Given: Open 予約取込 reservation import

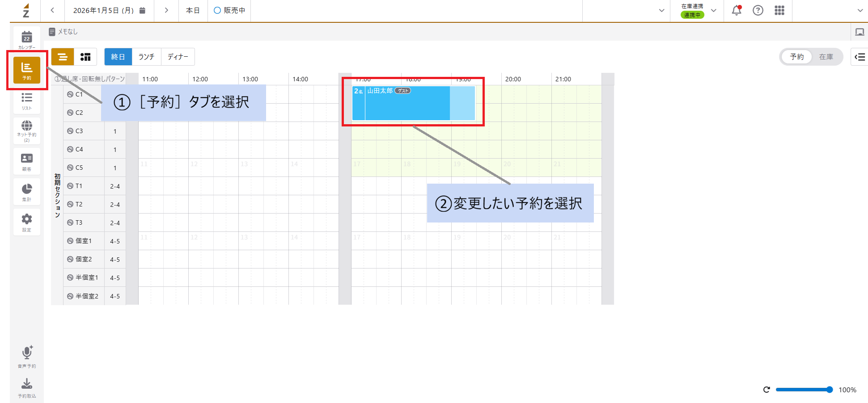Looking at the screenshot, I should coord(27,387).
